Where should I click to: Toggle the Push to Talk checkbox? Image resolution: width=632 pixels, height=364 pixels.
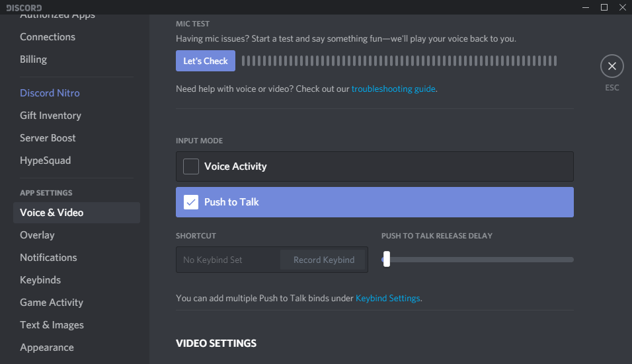191,202
